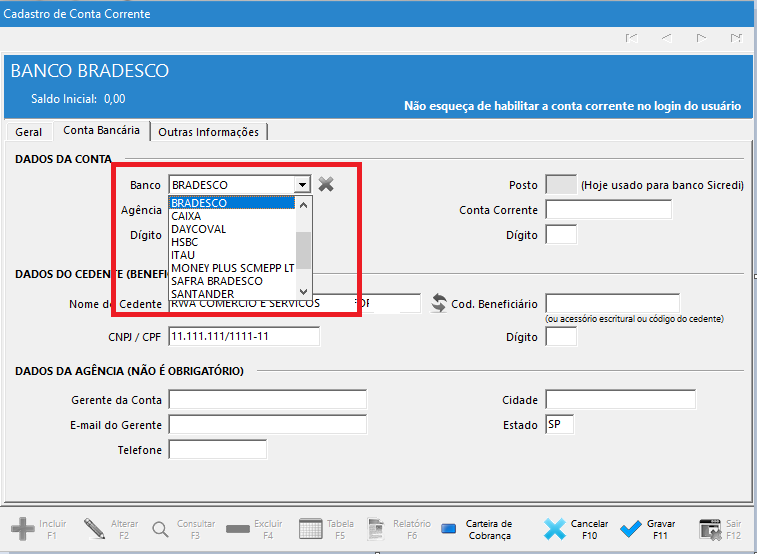Choose DAYCOVAL in the bank list
The width and height of the screenshot is (757, 554).
(232, 229)
